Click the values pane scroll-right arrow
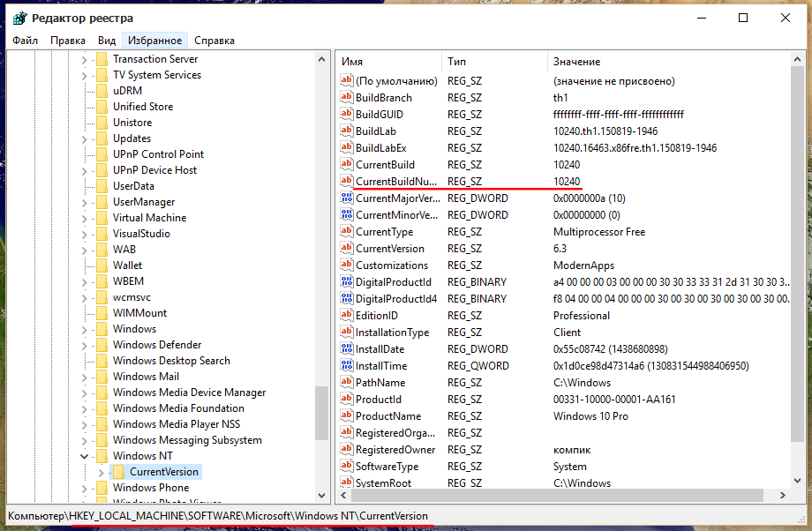Screen dimensions: 812x531 (x=783, y=496)
